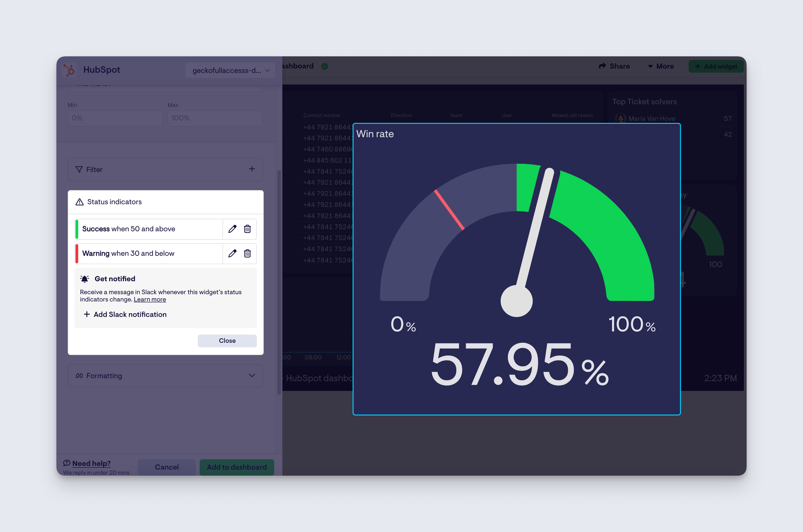Image resolution: width=803 pixels, height=532 pixels.
Task: Click the Share button in dashboard header
Action: point(614,67)
